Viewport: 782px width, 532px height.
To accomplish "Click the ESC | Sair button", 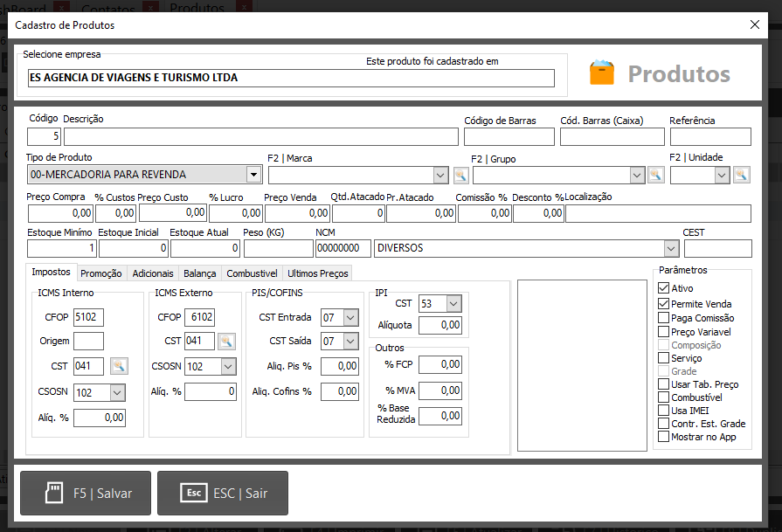I will coord(222,494).
